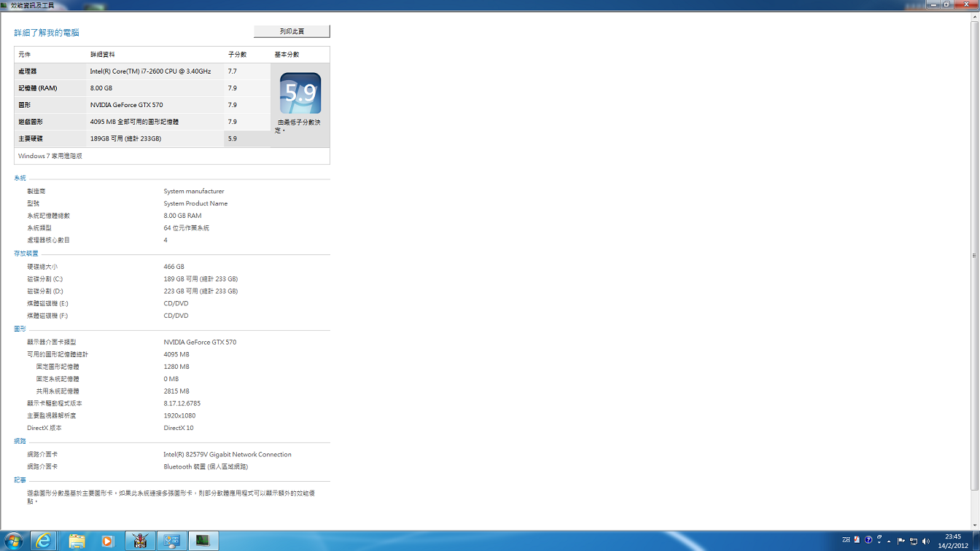Viewport: 980px width, 551px height.
Task: Select the 遊戲圖形 gaming graphics row label
Action: (31, 122)
